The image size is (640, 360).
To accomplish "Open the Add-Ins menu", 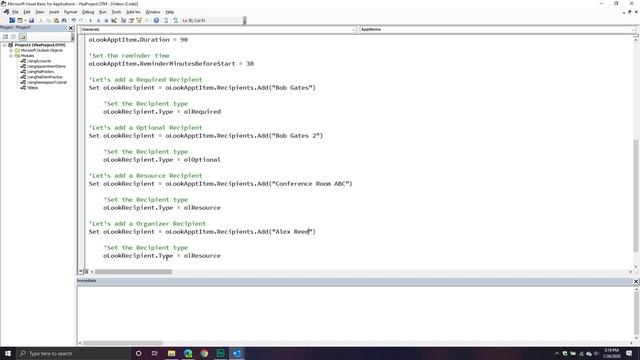I will (x=133, y=12).
